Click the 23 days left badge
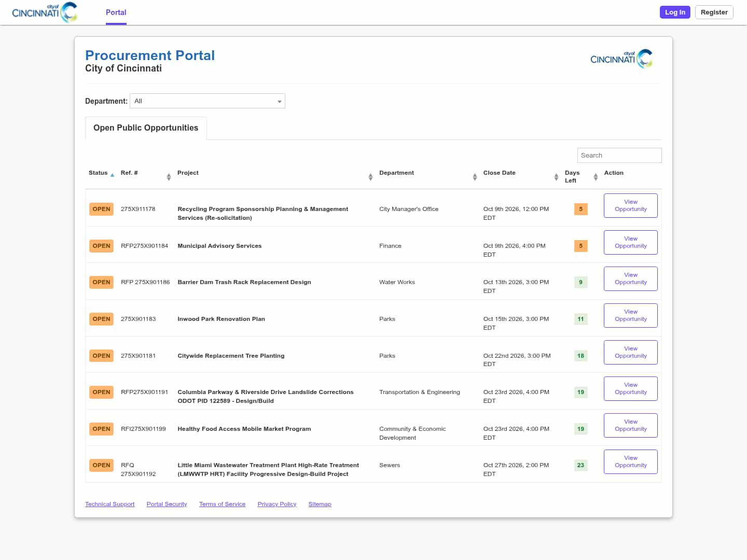The height and width of the screenshot is (560, 747). coord(580,465)
